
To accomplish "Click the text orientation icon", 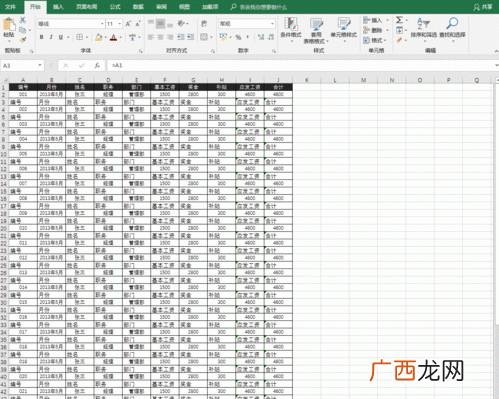I will pos(181,23).
